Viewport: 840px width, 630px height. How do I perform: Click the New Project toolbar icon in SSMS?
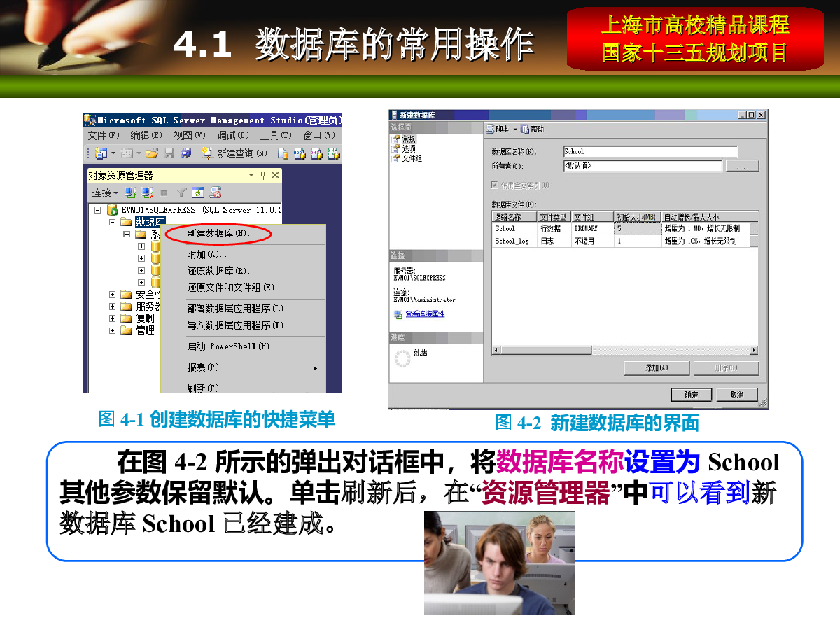coord(101,153)
